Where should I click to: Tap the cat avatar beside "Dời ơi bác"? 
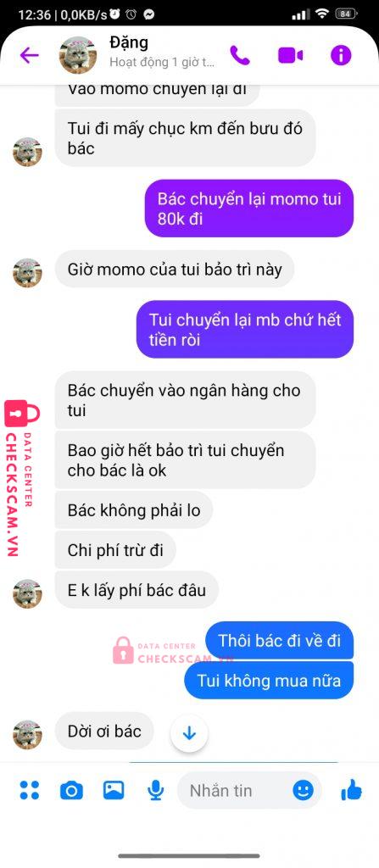pyautogui.click(x=27, y=735)
